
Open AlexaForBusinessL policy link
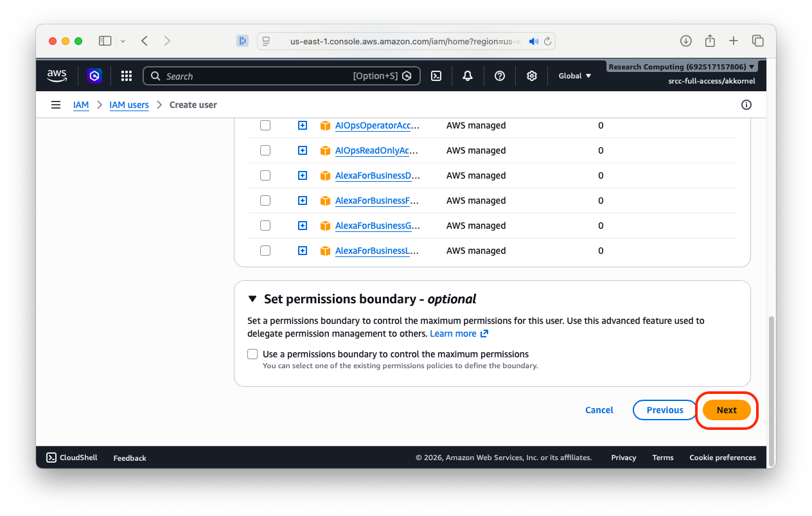[x=377, y=251]
